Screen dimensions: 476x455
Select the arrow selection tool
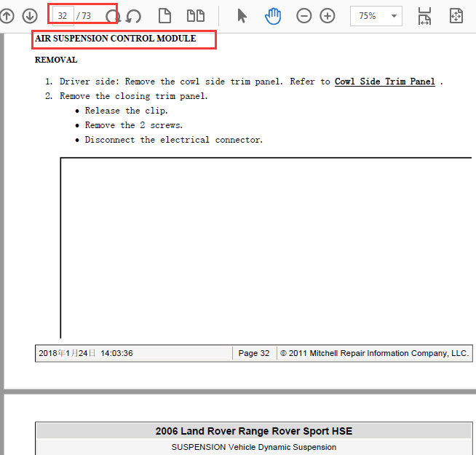click(x=242, y=16)
